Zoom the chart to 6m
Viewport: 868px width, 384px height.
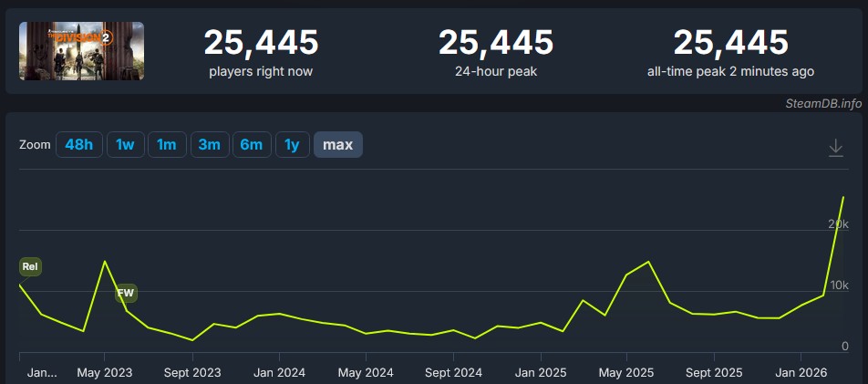click(x=251, y=145)
